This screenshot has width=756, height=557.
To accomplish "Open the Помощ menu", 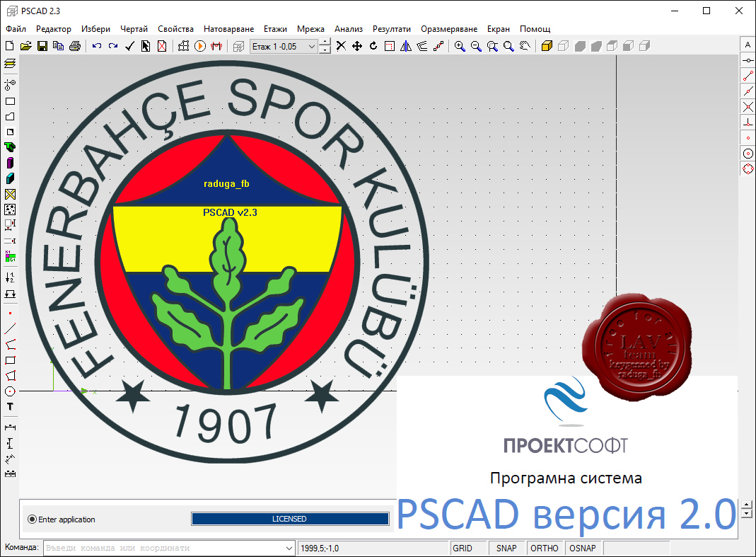I will (535, 29).
